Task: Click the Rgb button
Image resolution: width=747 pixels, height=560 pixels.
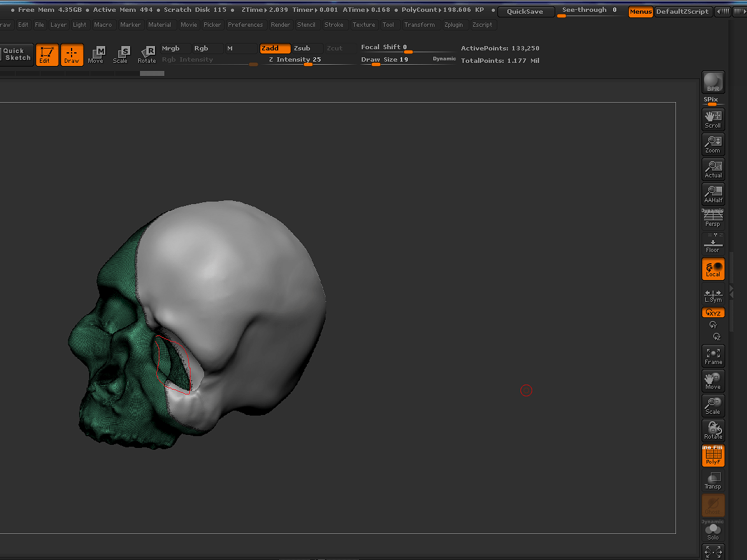Action: pos(207,49)
